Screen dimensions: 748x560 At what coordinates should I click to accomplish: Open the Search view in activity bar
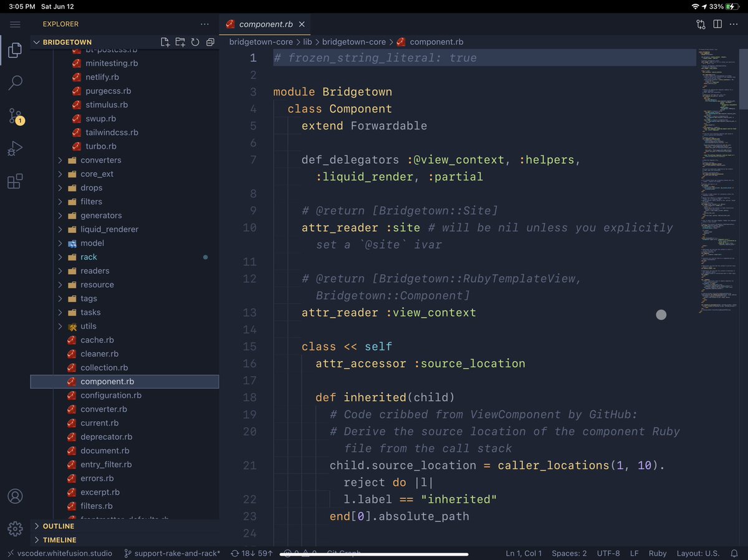16,83
